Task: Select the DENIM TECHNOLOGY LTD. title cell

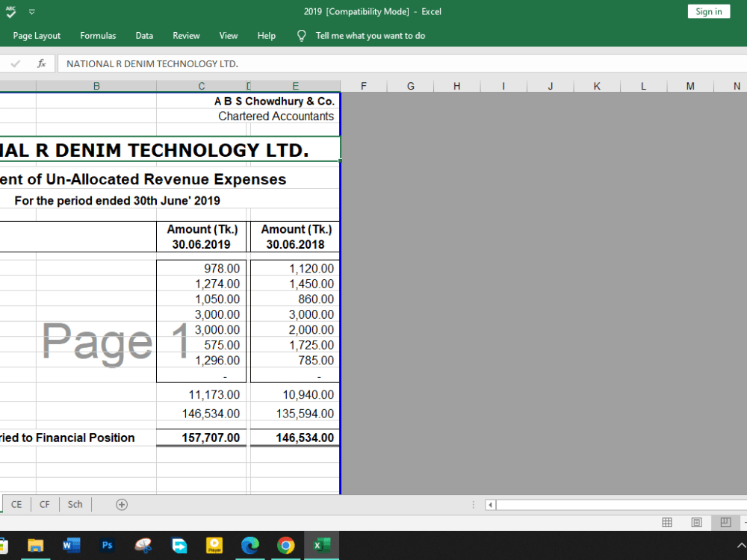Action: point(170,149)
